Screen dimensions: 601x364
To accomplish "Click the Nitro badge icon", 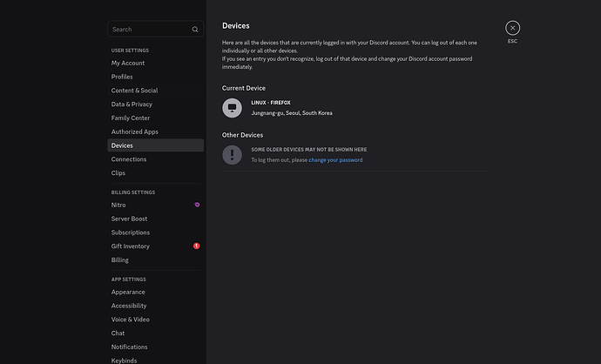I will click(197, 205).
